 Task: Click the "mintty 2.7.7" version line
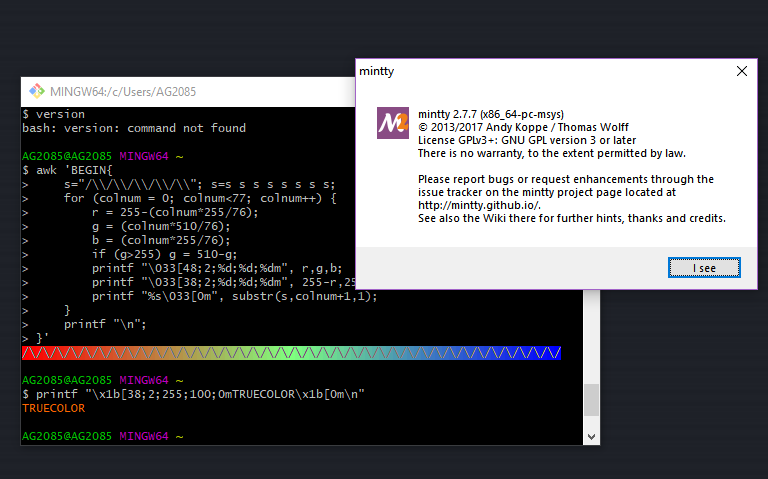coord(491,114)
